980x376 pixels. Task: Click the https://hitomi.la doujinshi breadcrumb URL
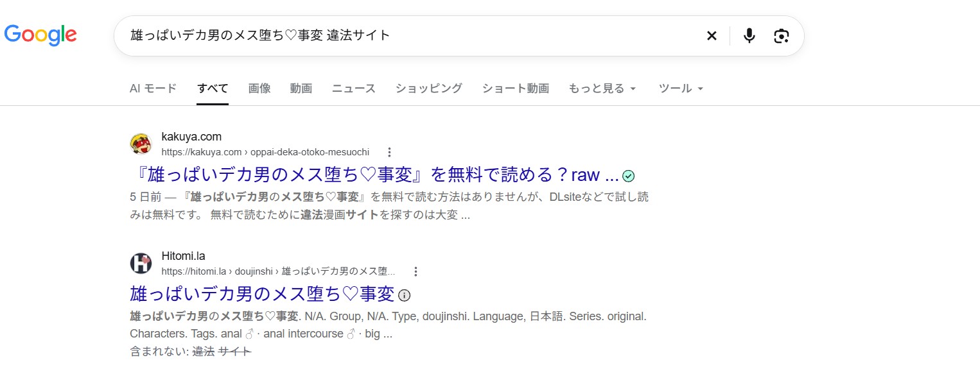(278, 271)
